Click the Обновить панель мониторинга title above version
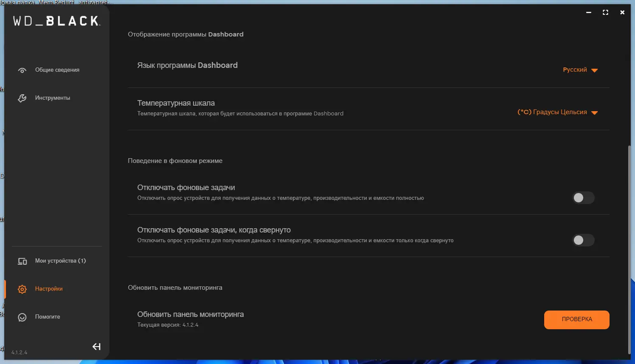This screenshot has height=364, width=635. (x=190, y=314)
